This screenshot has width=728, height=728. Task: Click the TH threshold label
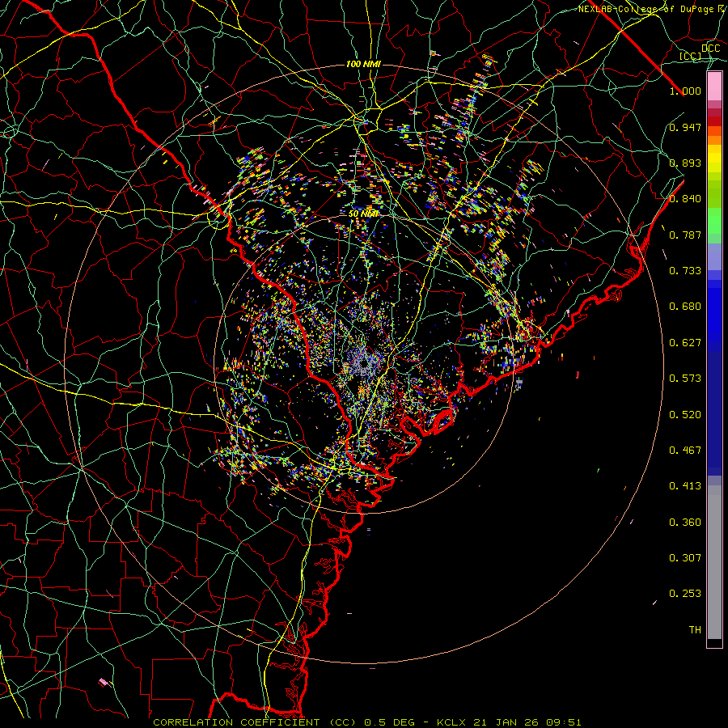(x=695, y=630)
